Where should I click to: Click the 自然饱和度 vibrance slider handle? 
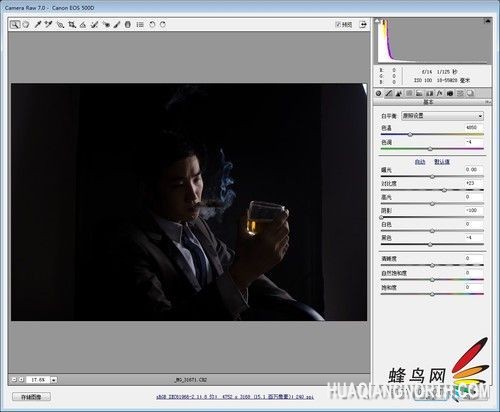[432, 280]
